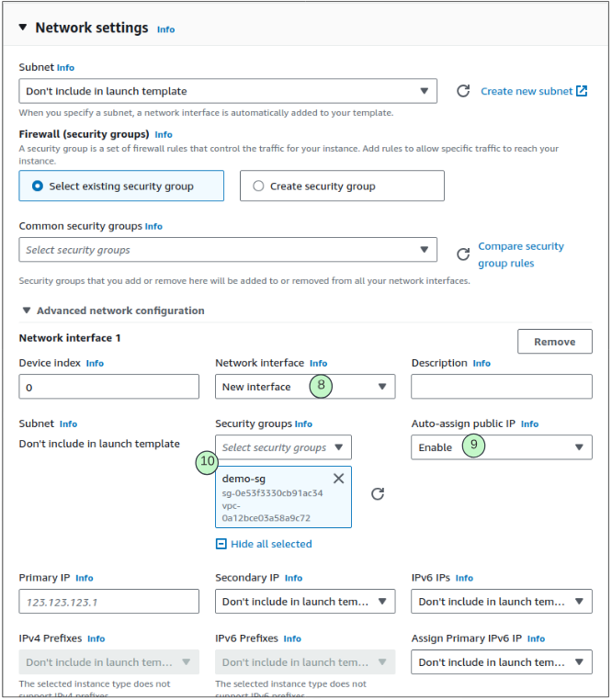Click the Primary IP input field
Viewport: 612px width, 700px height.
point(108,602)
